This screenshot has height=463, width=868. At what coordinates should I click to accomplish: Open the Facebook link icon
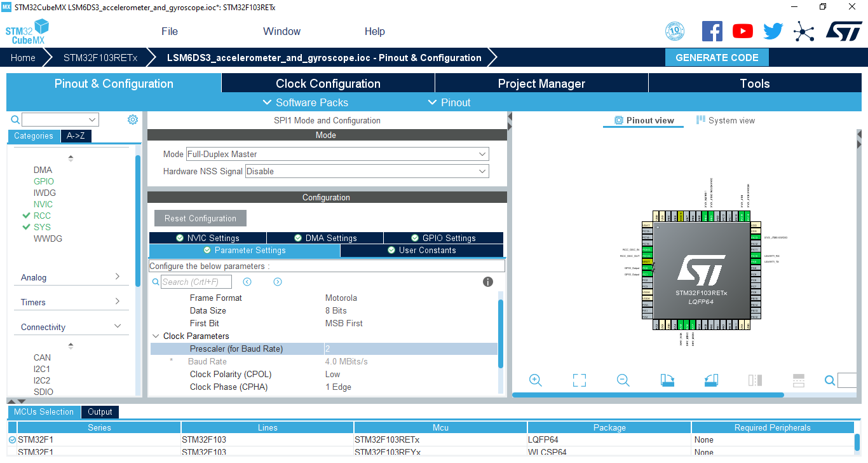coord(712,31)
